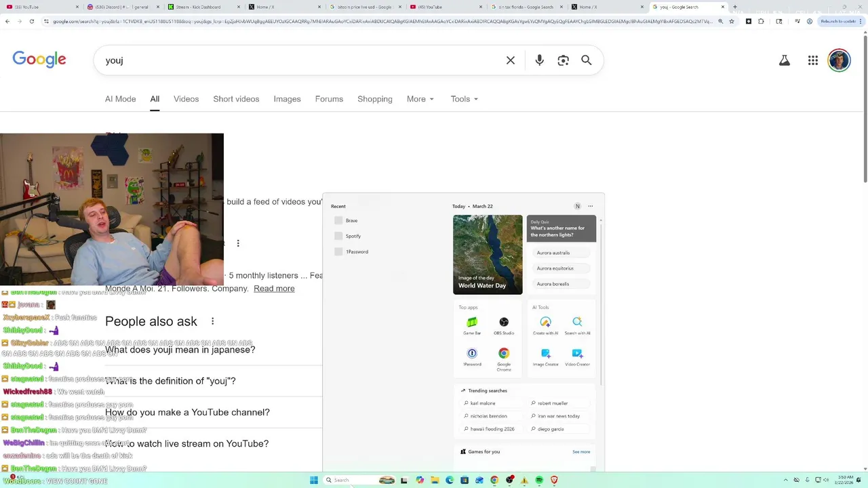Select Aurora borealis quiz answer
868x488 pixels.
coord(561,284)
